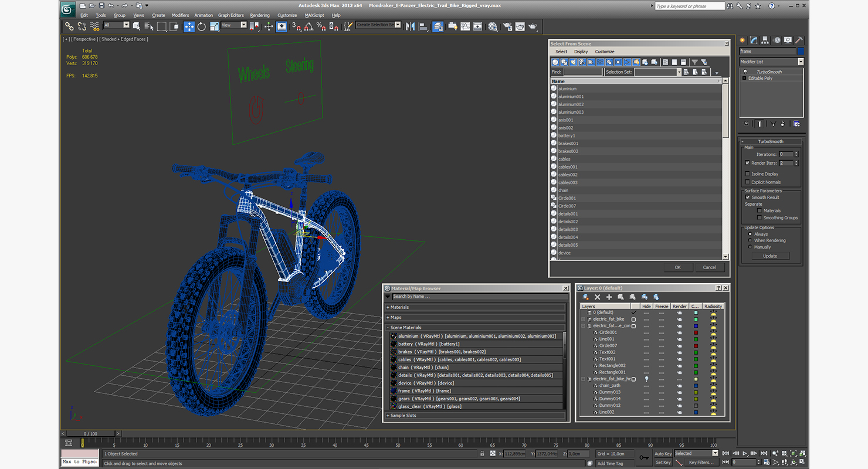Expand the Materials rollout in Material Browser

[475, 307]
